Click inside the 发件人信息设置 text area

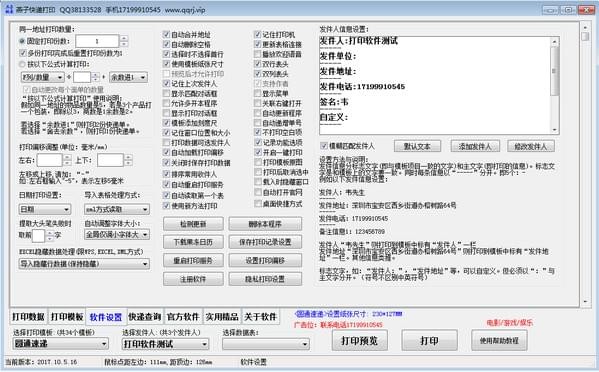[x=435, y=85]
